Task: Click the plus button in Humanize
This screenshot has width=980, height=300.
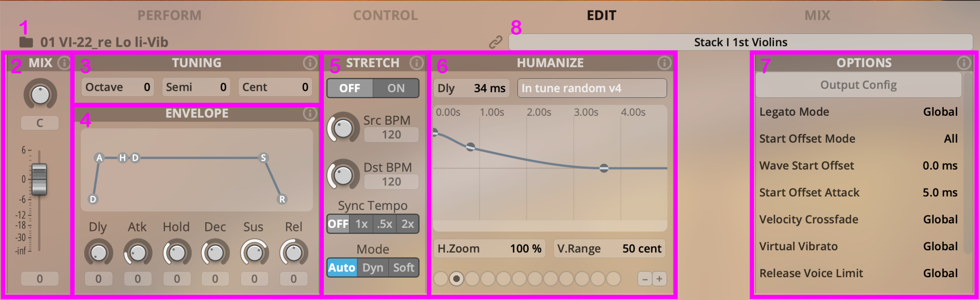Action: (660, 279)
